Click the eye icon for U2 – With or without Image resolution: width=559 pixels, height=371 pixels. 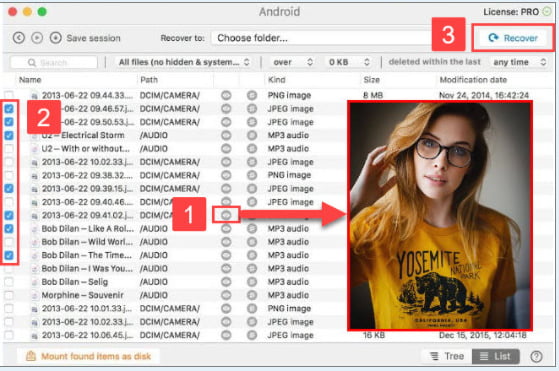click(x=226, y=149)
